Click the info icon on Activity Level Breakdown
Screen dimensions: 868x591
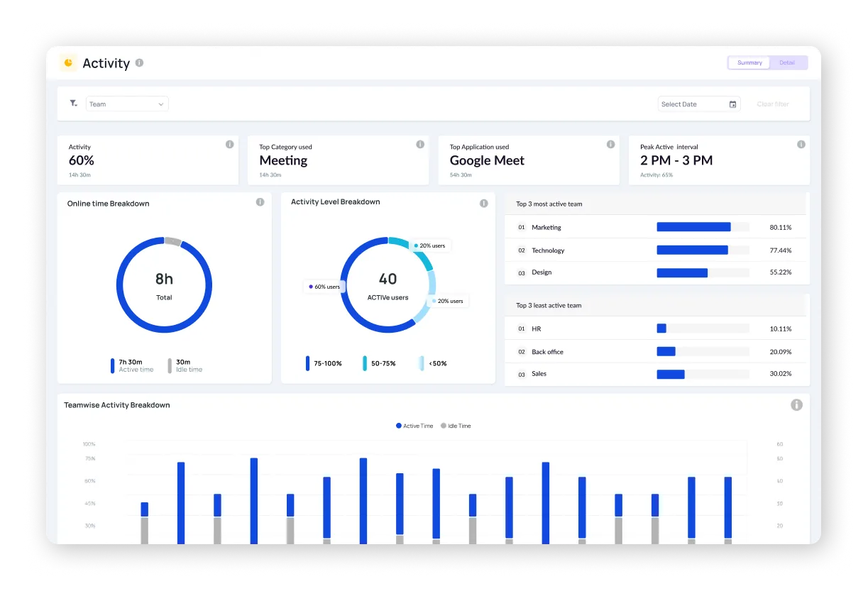pyautogui.click(x=483, y=202)
